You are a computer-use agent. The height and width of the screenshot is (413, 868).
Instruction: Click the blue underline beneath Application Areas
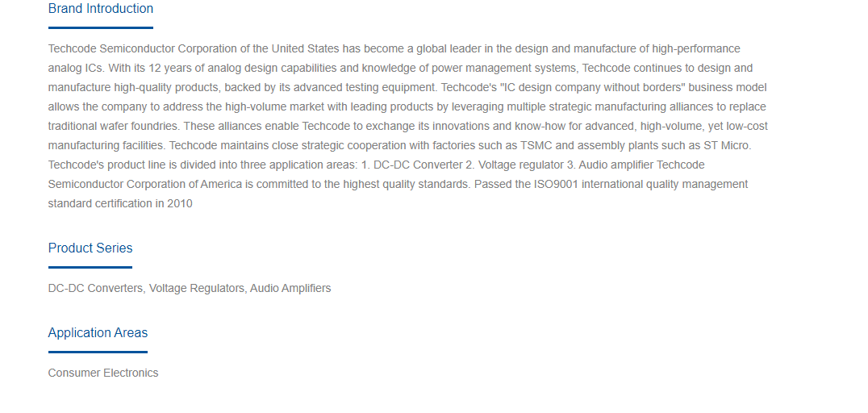pyautogui.click(x=98, y=352)
